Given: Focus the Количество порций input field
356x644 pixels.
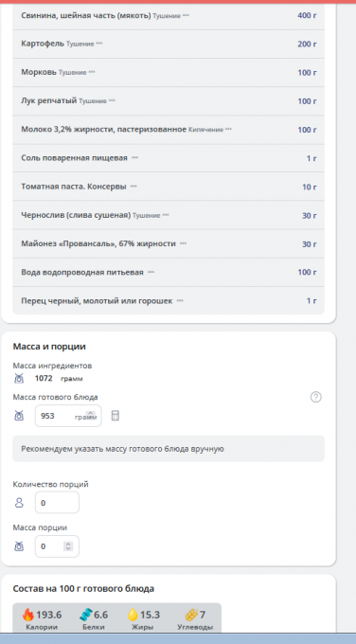Looking at the screenshot, I should 57,503.
